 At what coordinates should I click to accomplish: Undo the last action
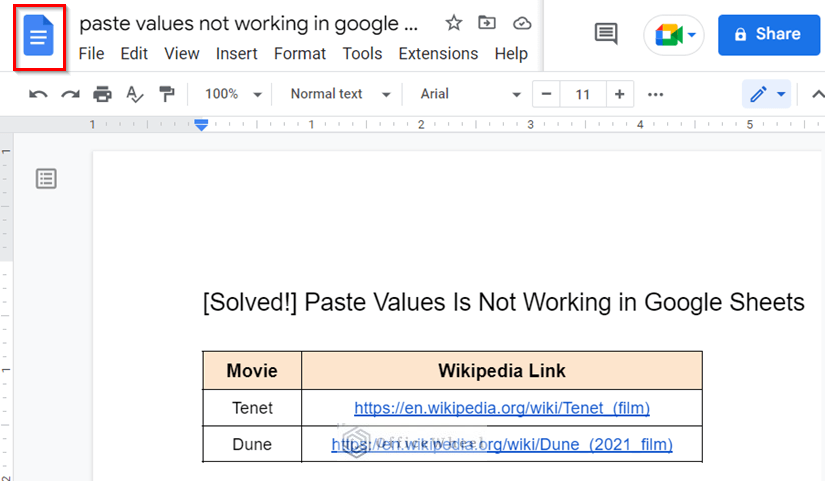[38, 94]
